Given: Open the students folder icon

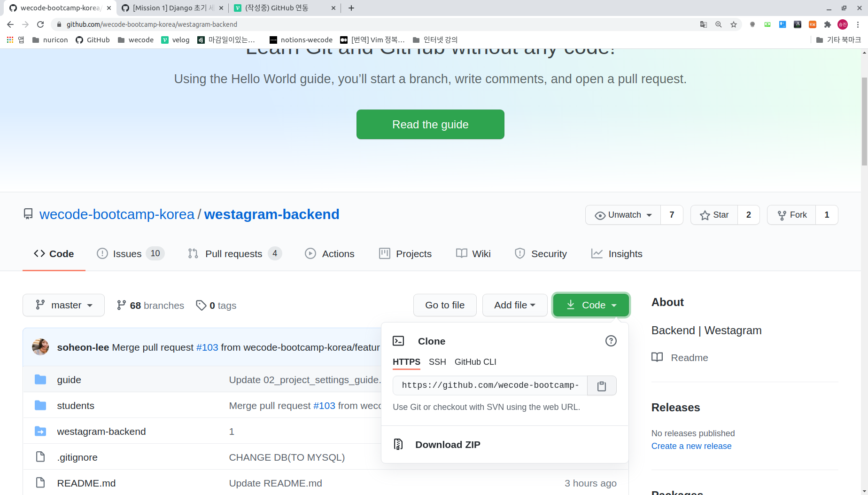Looking at the screenshot, I should coord(40,405).
